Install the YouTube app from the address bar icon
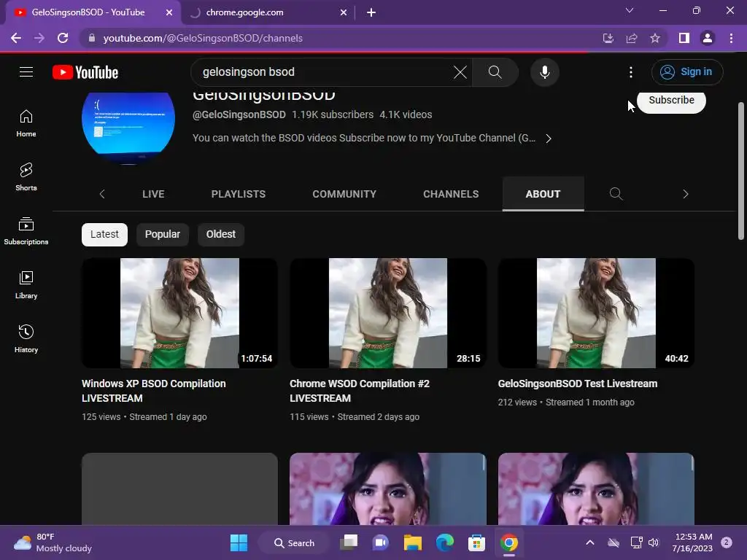747x560 pixels. [x=608, y=38]
